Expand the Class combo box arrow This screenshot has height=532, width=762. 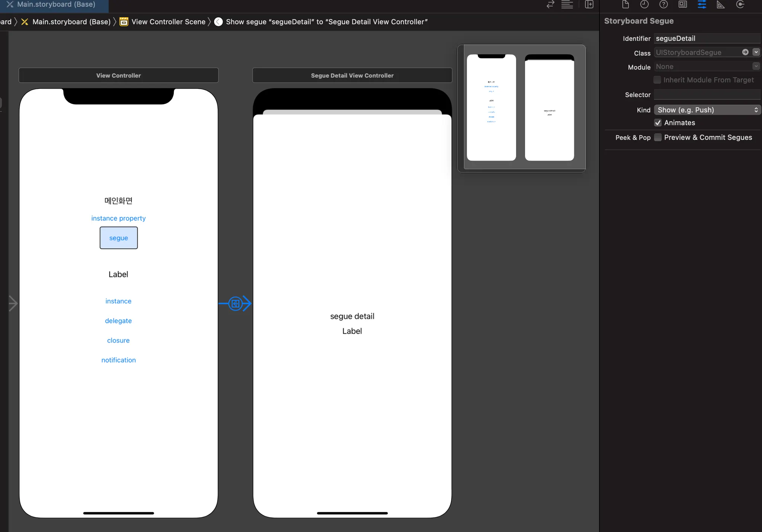756,52
